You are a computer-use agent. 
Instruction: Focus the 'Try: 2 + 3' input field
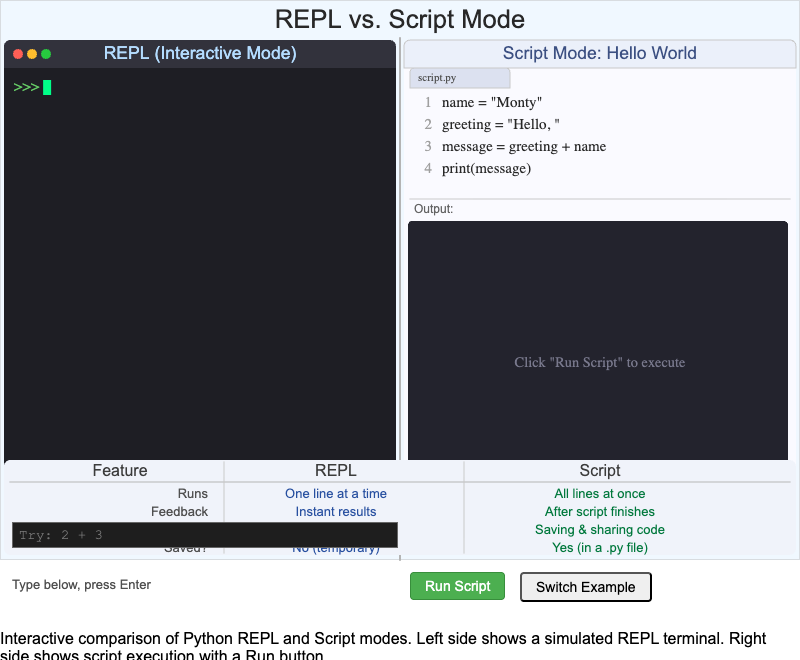click(204, 535)
